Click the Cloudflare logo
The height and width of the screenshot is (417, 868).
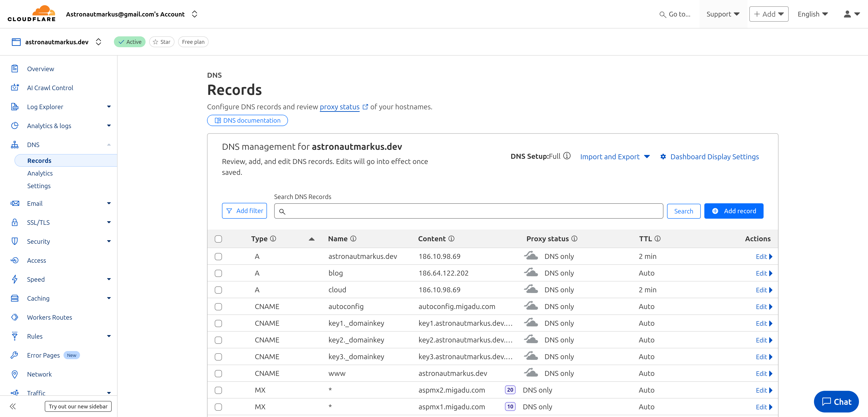pyautogui.click(x=31, y=14)
